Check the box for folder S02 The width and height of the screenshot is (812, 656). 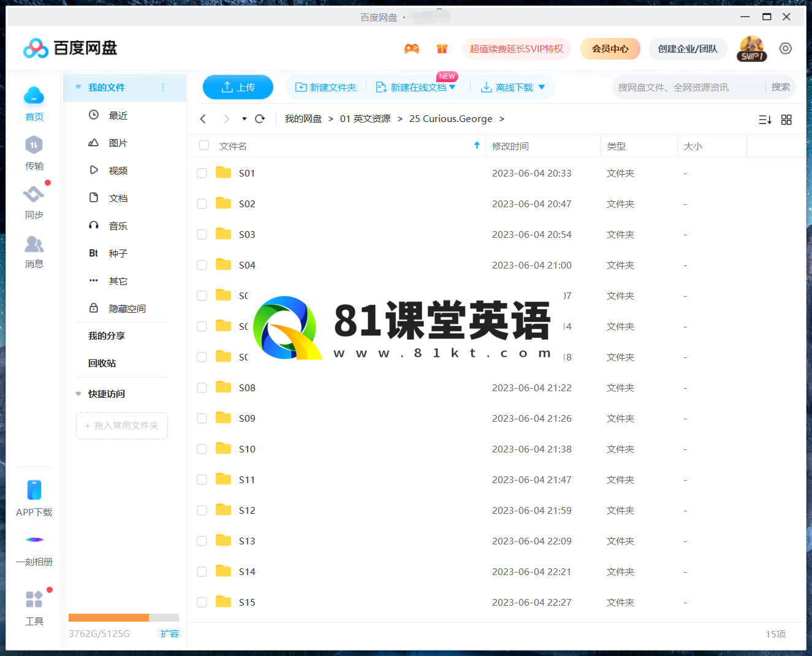(x=202, y=204)
